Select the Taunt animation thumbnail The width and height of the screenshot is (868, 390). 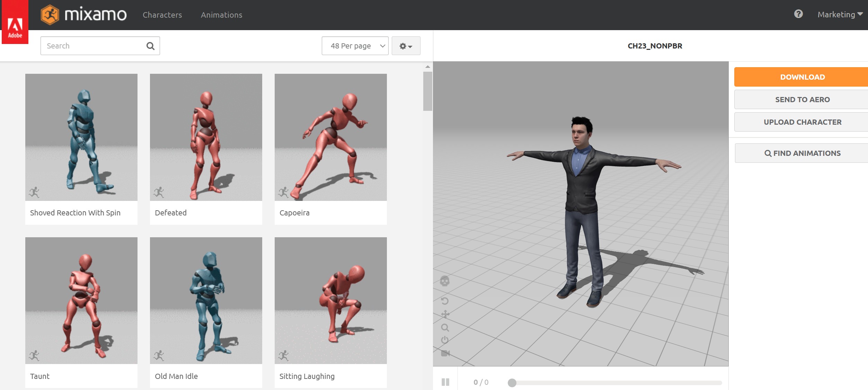pyautogui.click(x=81, y=301)
